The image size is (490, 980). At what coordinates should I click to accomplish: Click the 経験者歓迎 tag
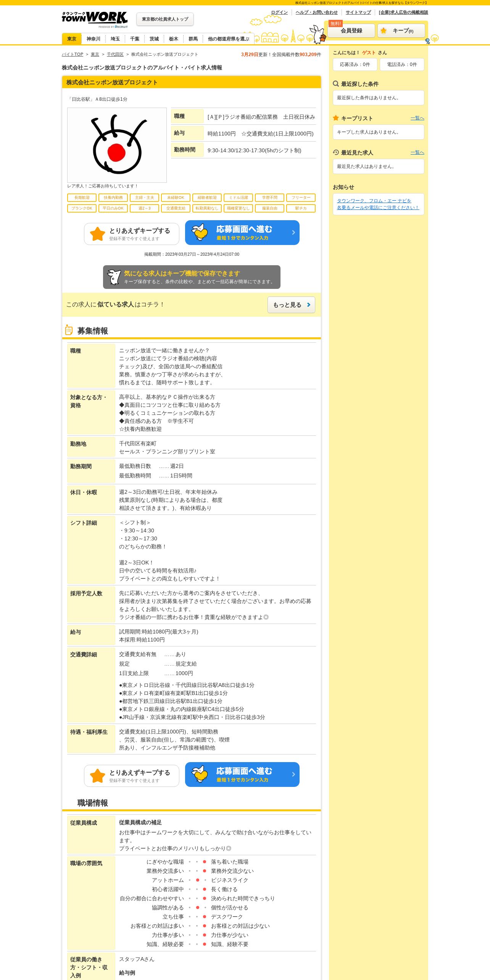[207, 198]
